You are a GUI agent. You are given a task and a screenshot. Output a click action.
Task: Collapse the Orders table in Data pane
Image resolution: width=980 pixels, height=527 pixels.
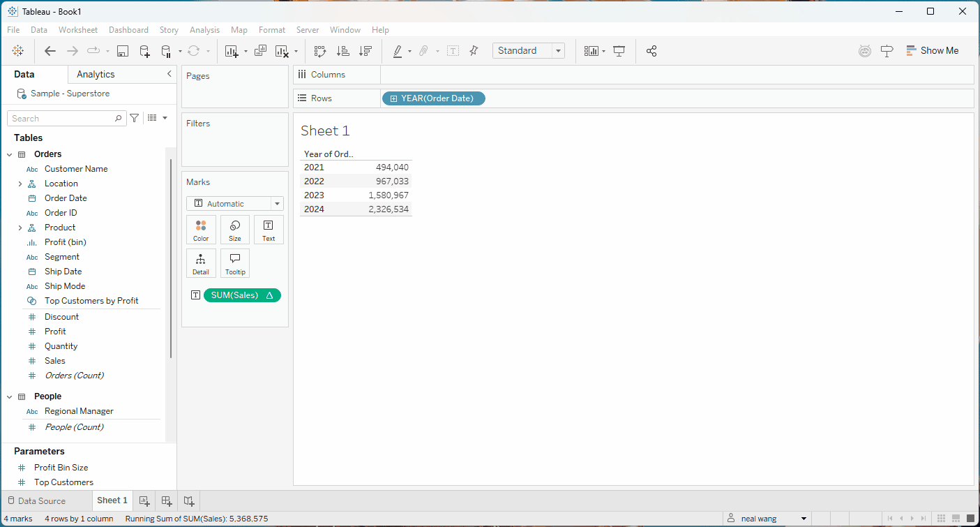[x=10, y=154]
